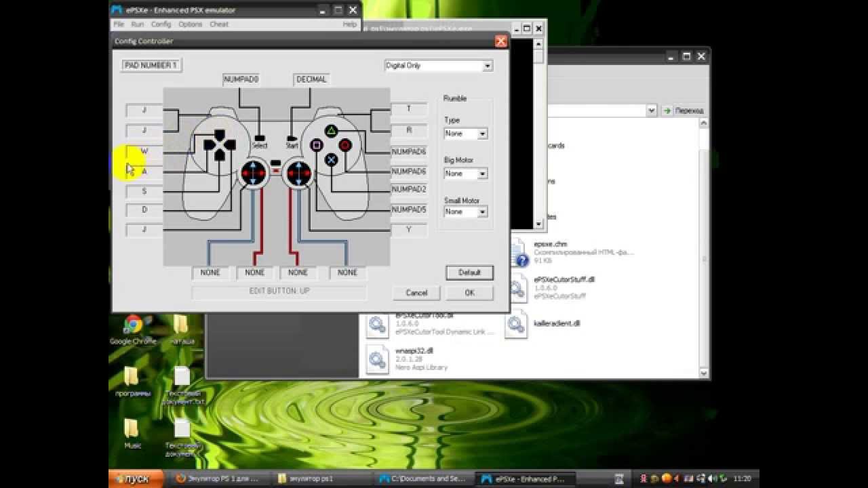
Task: Click the S key binding field
Action: [144, 191]
